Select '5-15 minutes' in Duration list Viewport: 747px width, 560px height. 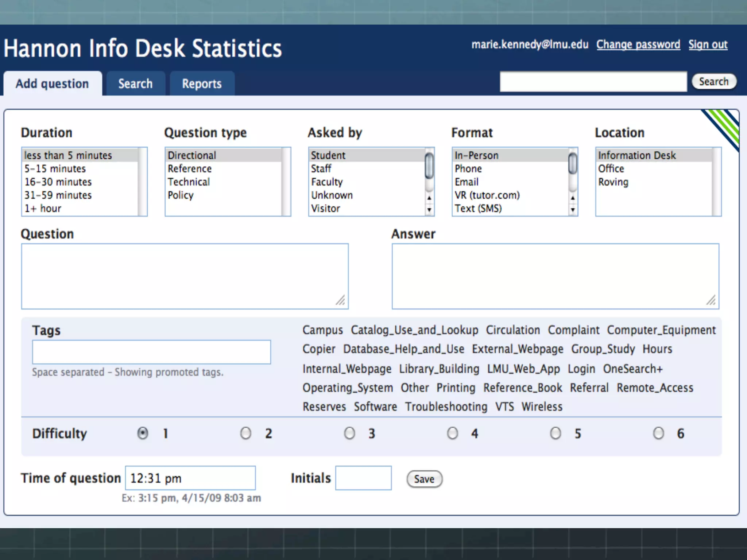(x=55, y=169)
